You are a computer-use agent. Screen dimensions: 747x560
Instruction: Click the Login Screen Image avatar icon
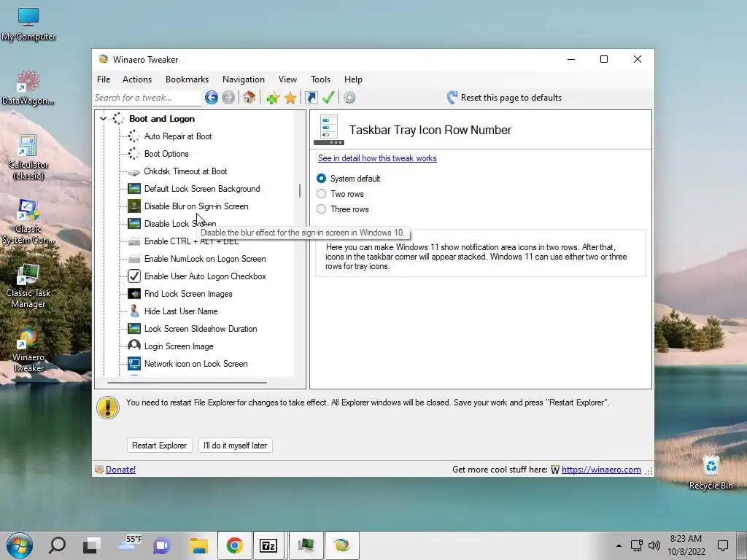click(x=134, y=346)
